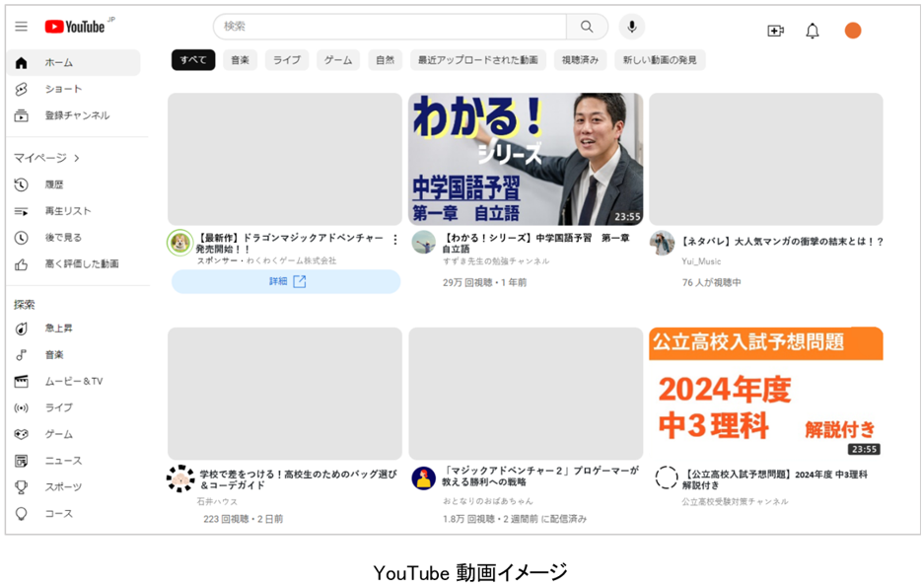Click the 石井ハウス channel avatar
The width and height of the screenshot is (924, 587).
click(x=180, y=477)
